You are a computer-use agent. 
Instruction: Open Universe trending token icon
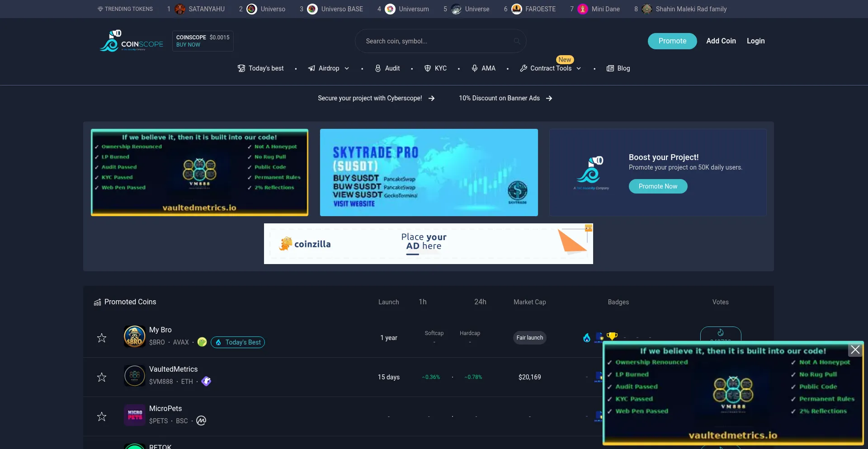(x=456, y=9)
